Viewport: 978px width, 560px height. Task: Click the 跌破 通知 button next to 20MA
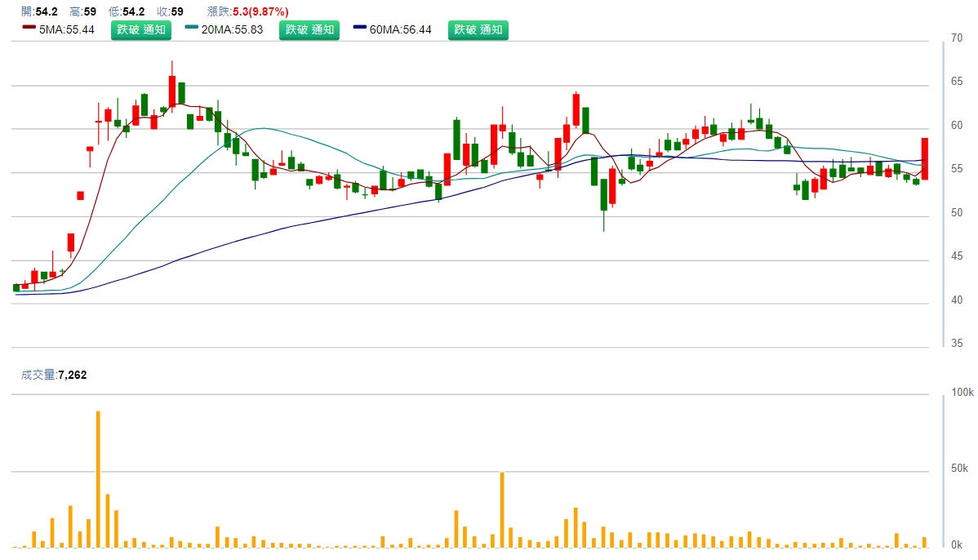click(309, 30)
